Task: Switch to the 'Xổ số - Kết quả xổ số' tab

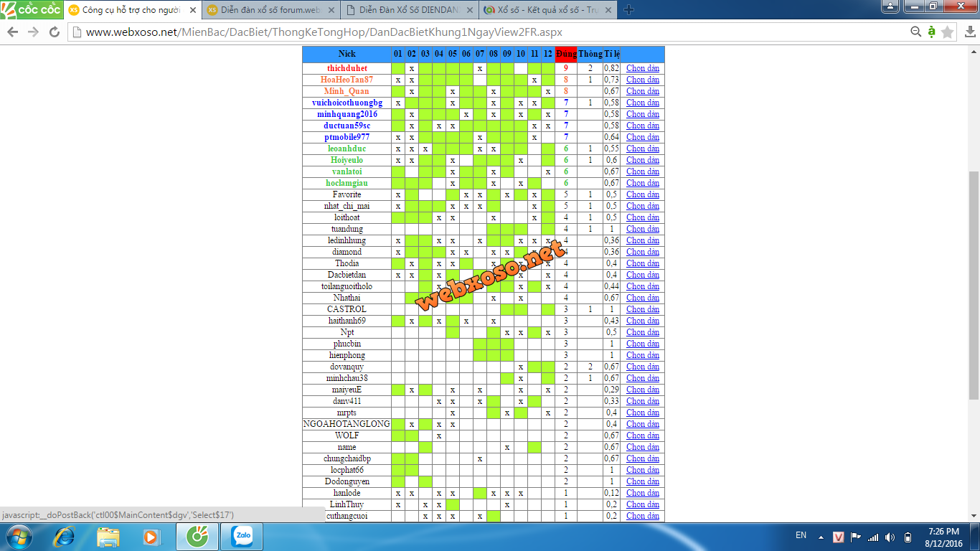Action: tap(547, 10)
